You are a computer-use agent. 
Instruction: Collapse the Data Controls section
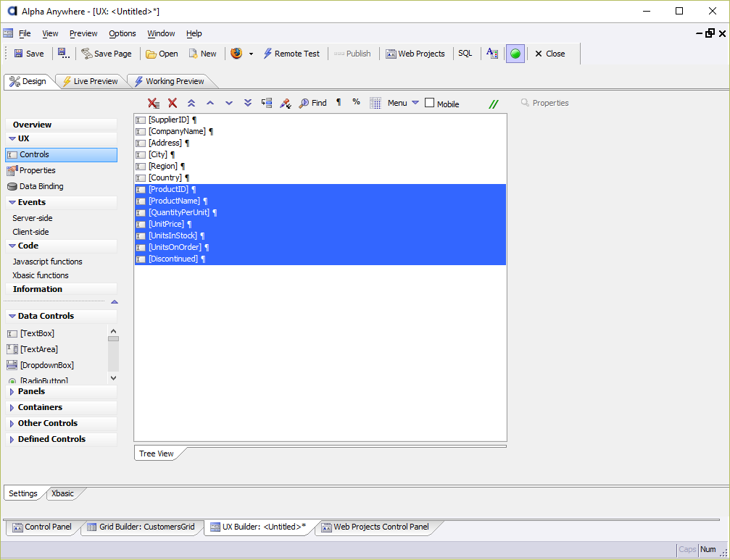point(12,317)
